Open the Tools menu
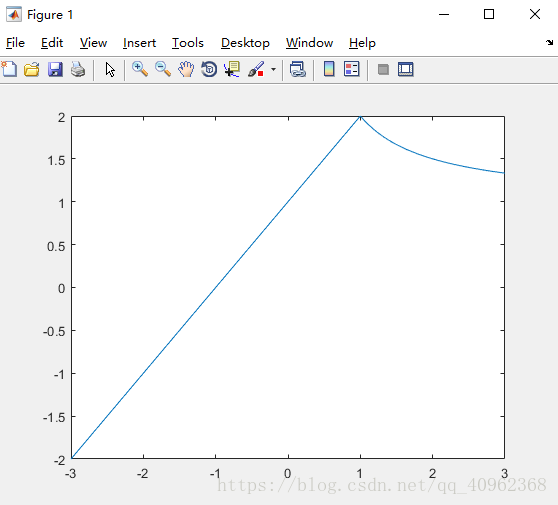558x505 pixels. pos(188,43)
